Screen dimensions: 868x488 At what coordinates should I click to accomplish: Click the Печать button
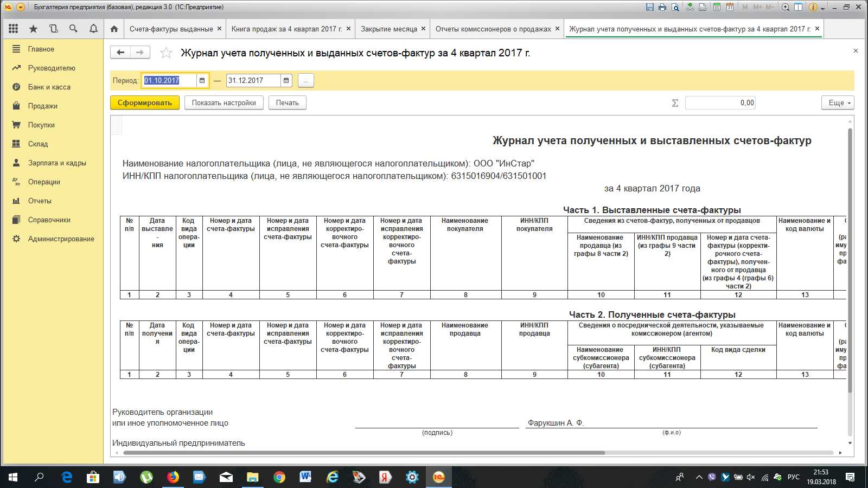(x=288, y=102)
